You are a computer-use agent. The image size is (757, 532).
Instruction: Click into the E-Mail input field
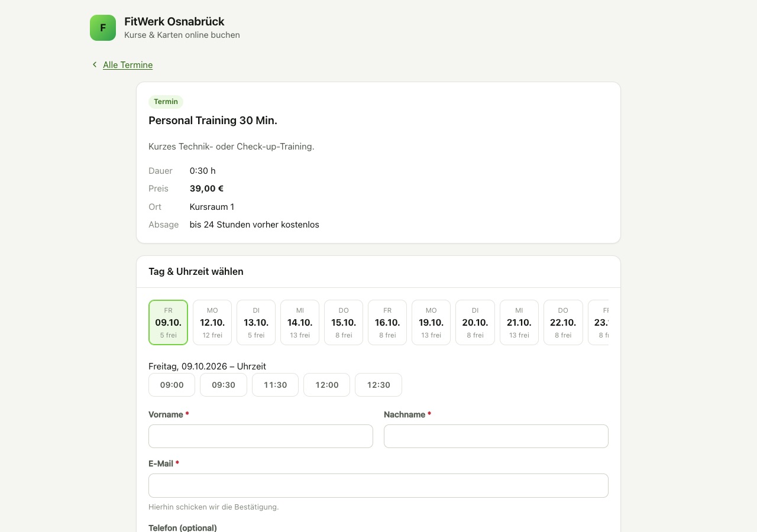(x=378, y=485)
